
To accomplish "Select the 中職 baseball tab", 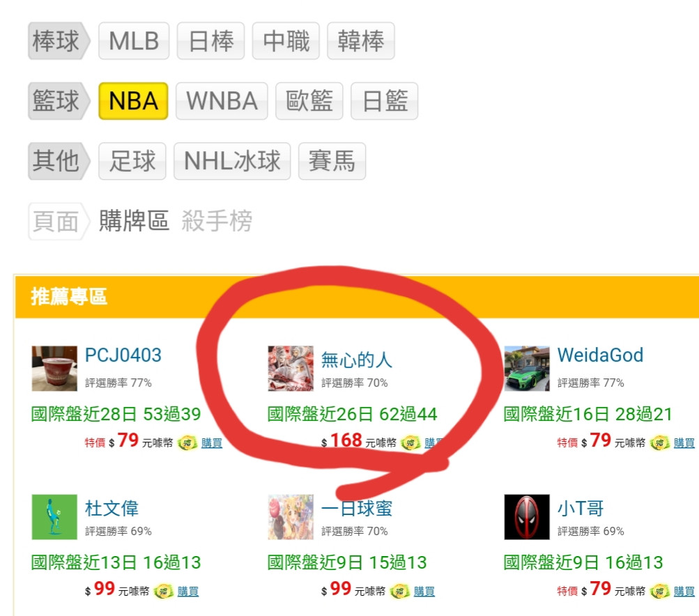I will [286, 40].
